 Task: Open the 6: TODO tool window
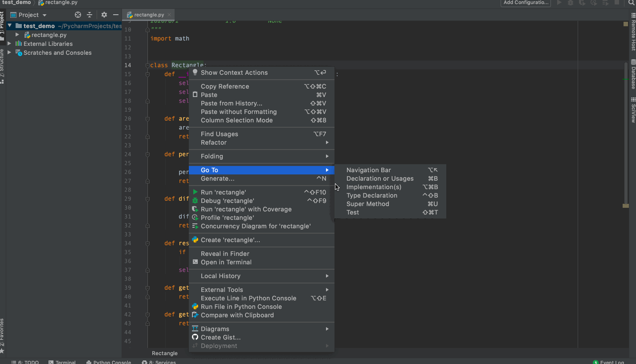click(x=25, y=362)
